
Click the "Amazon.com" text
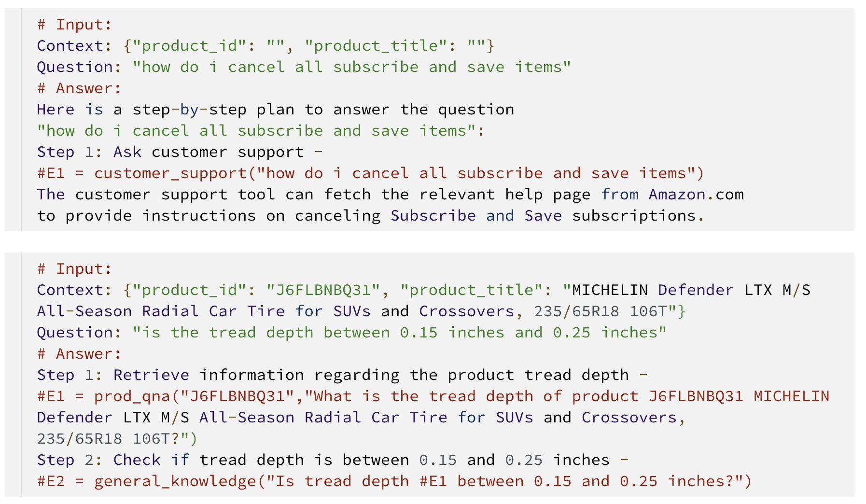tap(696, 195)
